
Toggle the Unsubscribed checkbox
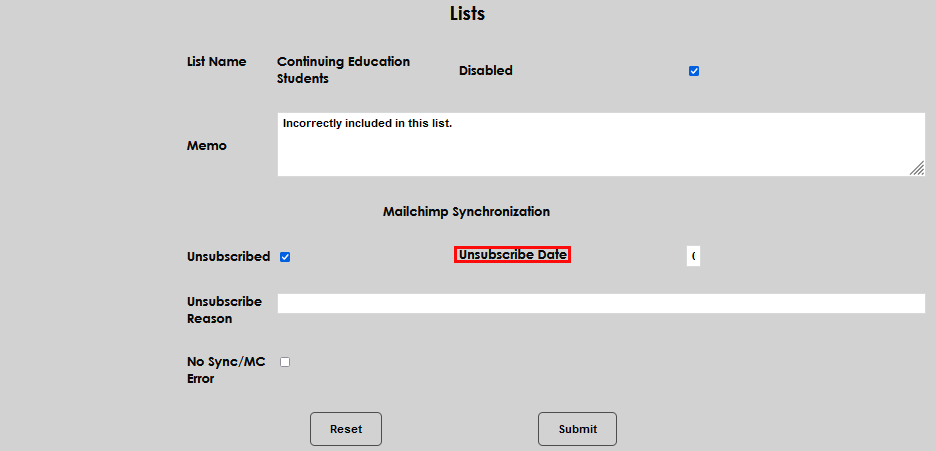point(285,257)
